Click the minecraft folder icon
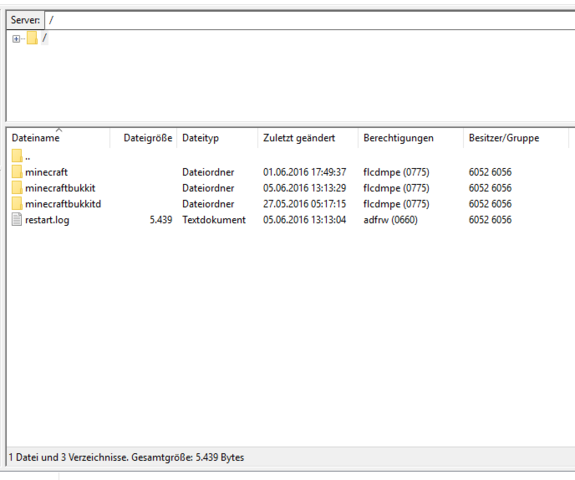The width and height of the screenshot is (575, 480). (x=17, y=171)
